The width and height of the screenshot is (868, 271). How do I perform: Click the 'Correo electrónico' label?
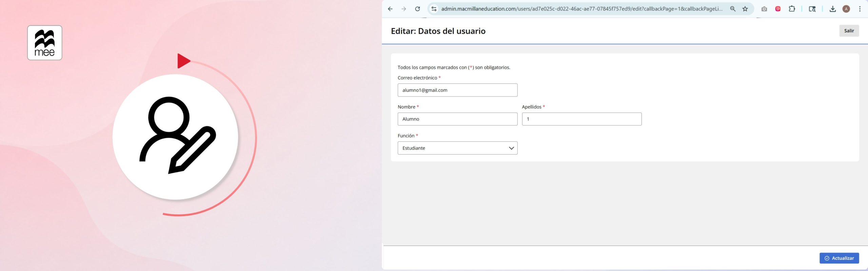click(x=417, y=78)
